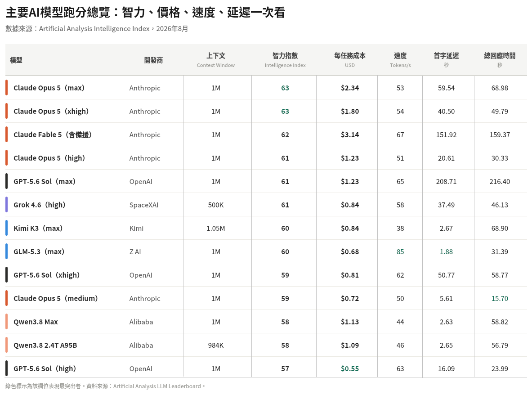The height and width of the screenshot is (395, 532).
Task: Click the 上下文 Context Window header
Action: click(x=216, y=60)
